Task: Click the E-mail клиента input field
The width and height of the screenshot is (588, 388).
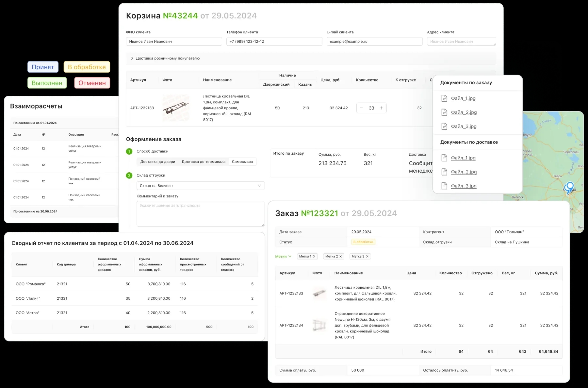Action: pos(374,42)
